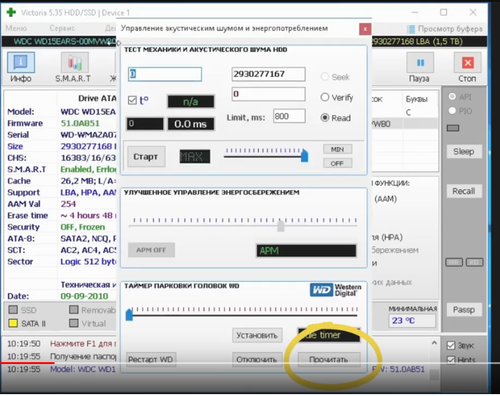The width and height of the screenshot is (500, 396).
Task: Click the Limit ms field 800
Action: pyautogui.click(x=289, y=116)
